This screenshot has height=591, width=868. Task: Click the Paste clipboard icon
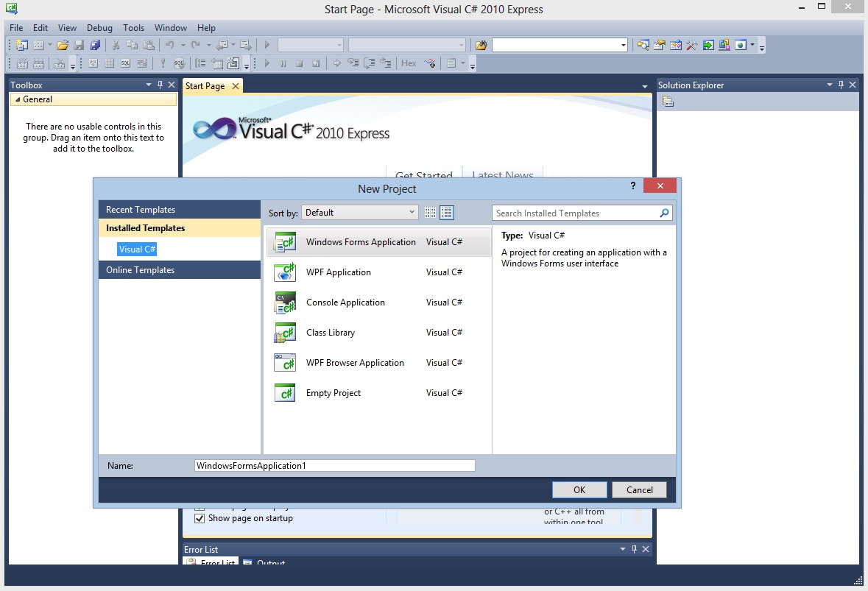149,46
